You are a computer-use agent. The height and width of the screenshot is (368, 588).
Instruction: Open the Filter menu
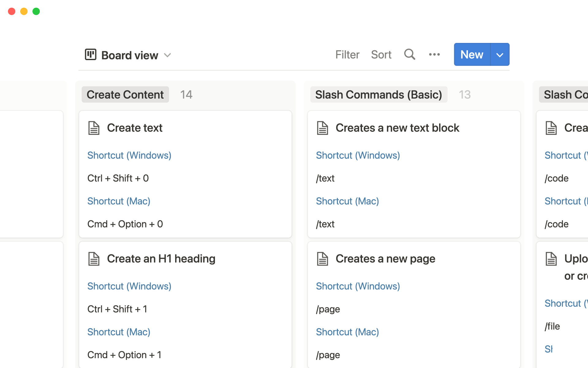pyautogui.click(x=347, y=55)
